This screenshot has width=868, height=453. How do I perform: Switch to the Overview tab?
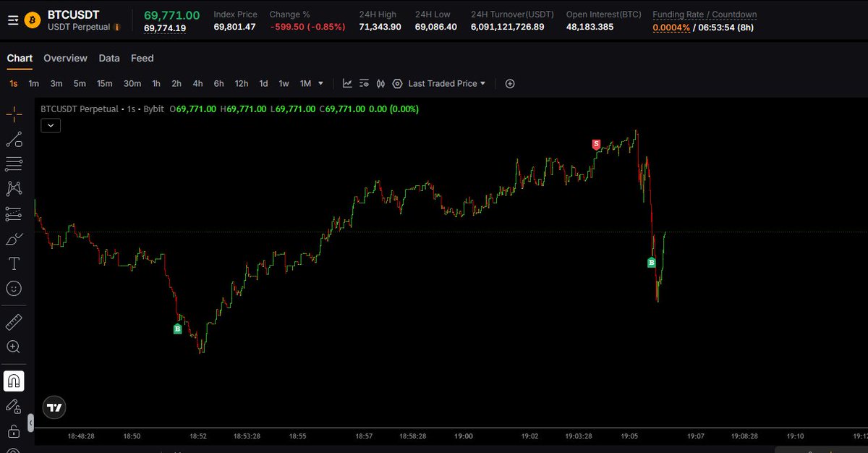click(x=65, y=58)
